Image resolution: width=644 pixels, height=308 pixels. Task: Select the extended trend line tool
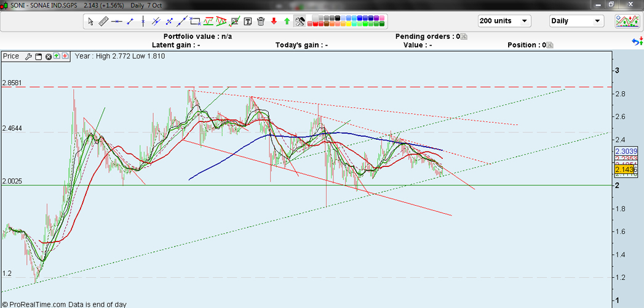pyautogui.click(x=182, y=21)
